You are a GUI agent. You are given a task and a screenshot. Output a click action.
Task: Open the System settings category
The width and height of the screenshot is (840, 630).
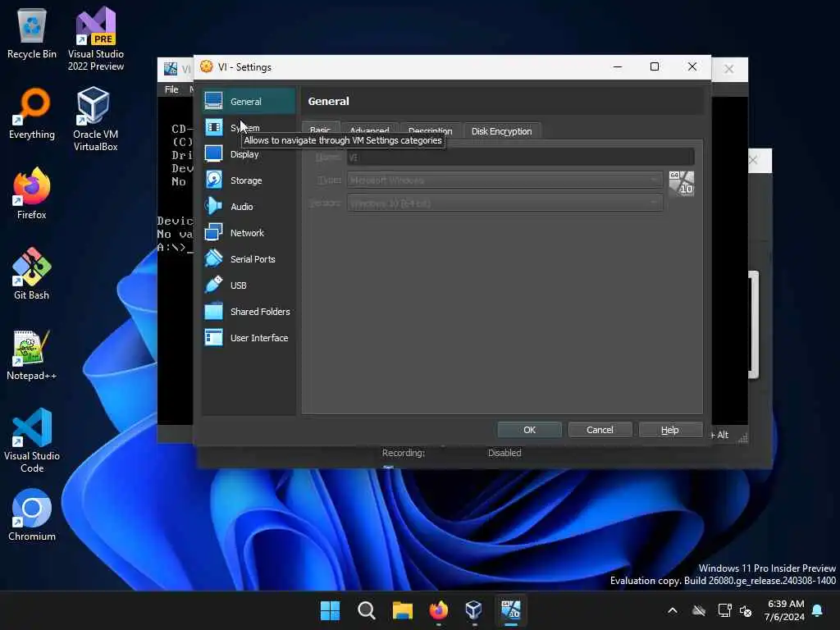[249, 127]
